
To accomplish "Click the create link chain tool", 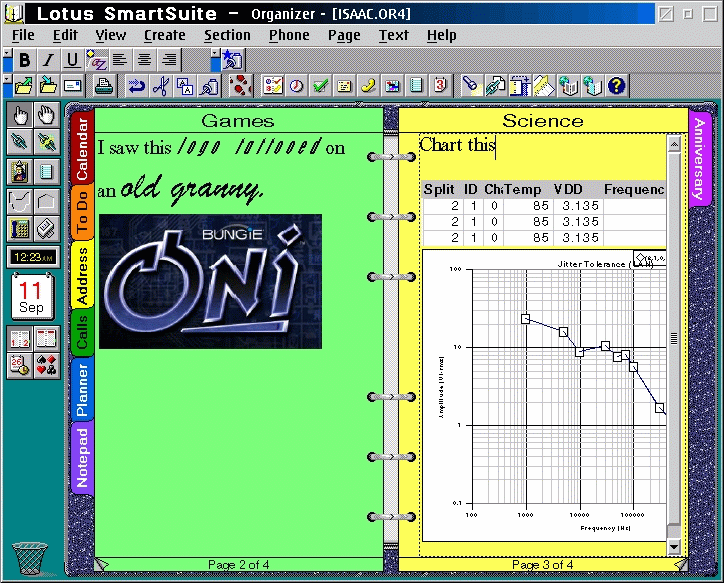I will (x=20, y=142).
